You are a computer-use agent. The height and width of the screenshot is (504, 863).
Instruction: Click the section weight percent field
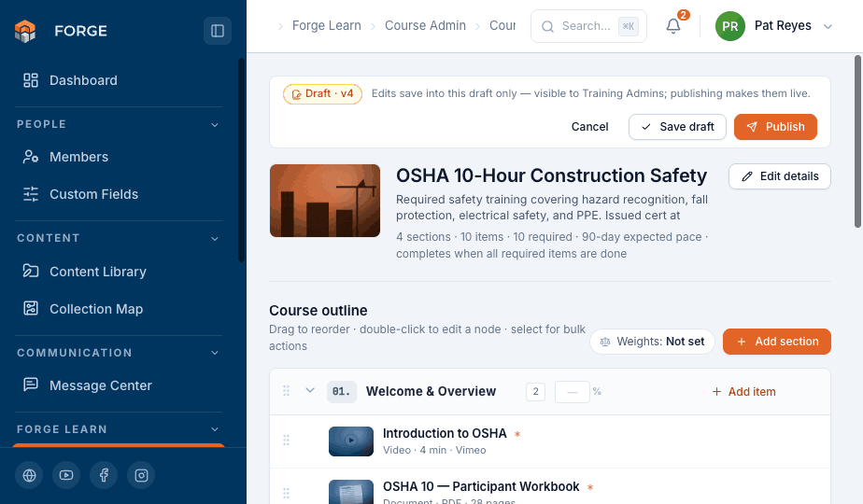pyautogui.click(x=573, y=392)
